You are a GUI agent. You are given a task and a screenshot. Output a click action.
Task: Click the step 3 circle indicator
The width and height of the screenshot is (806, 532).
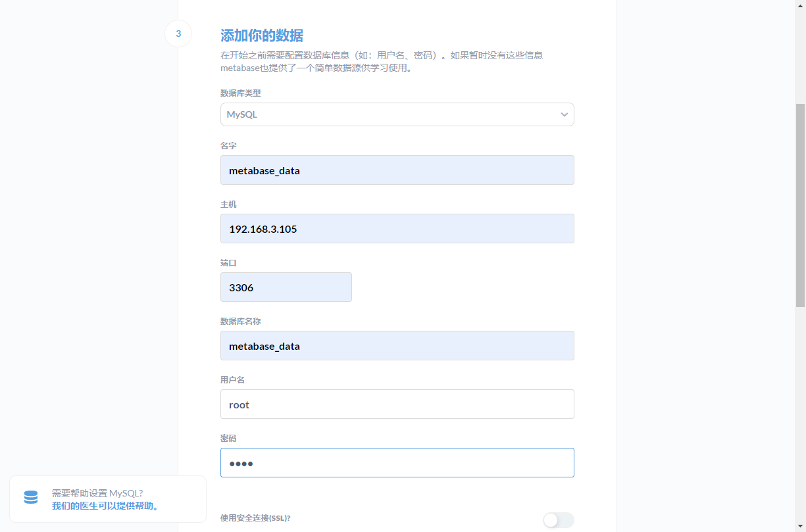coord(178,34)
